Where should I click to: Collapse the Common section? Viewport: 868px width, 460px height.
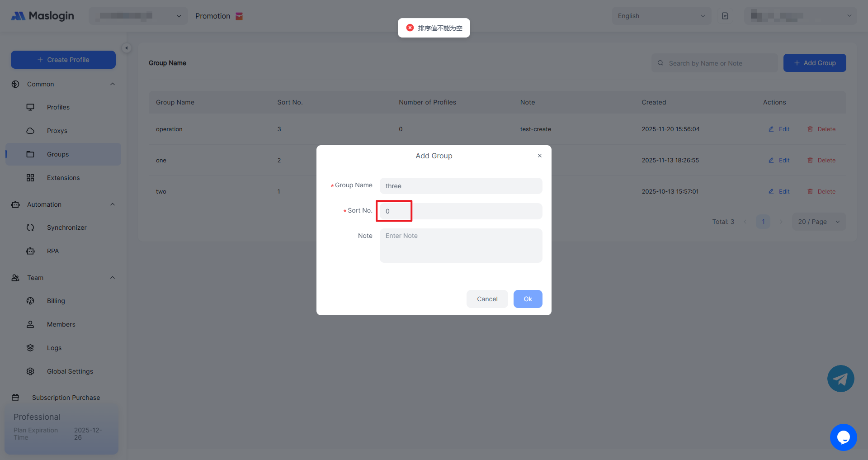[113, 84]
